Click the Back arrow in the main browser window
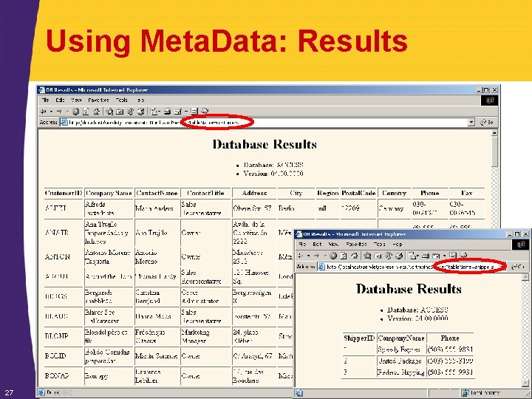Image resolution: width=532 pixels, height=399 pixels. (43, 112)
